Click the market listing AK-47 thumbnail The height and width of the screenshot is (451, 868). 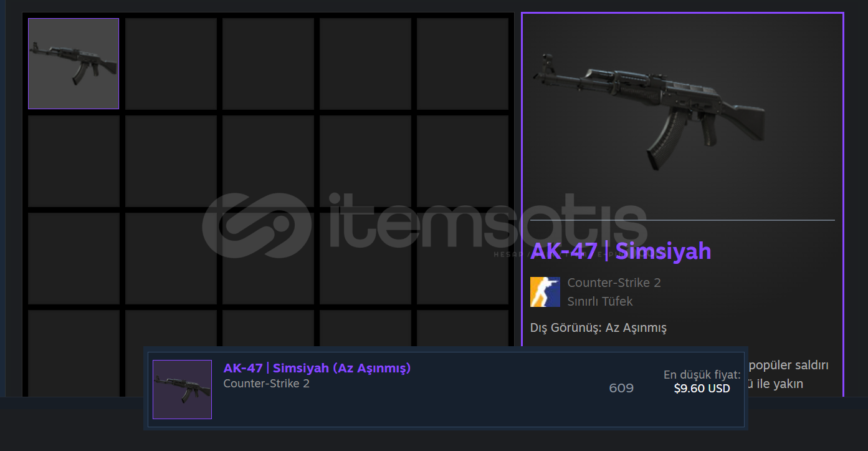(x=182, y=389)
